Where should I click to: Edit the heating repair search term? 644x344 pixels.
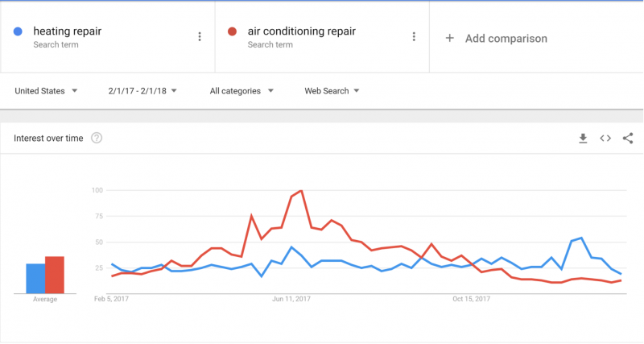tap(68, 31)
